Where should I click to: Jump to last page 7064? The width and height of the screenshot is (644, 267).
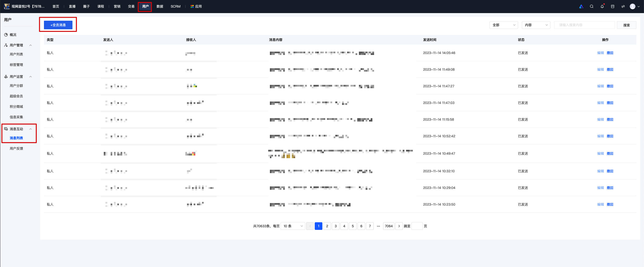click(x=389, y=226)
